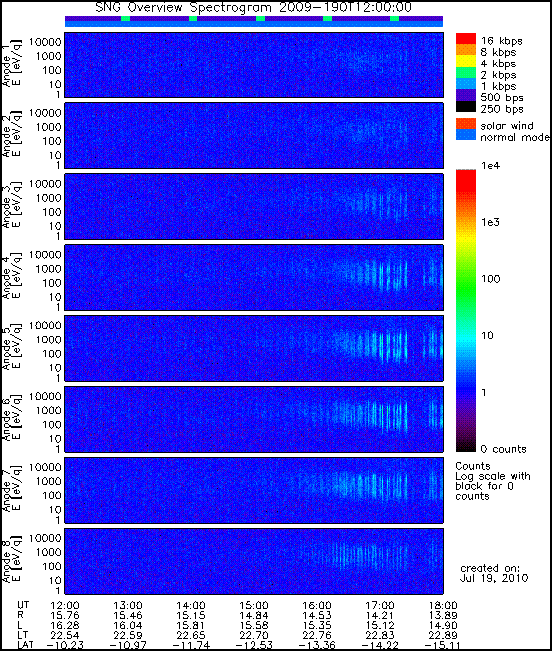
Task: Click the L value 16.28
Action: [65, 626]
